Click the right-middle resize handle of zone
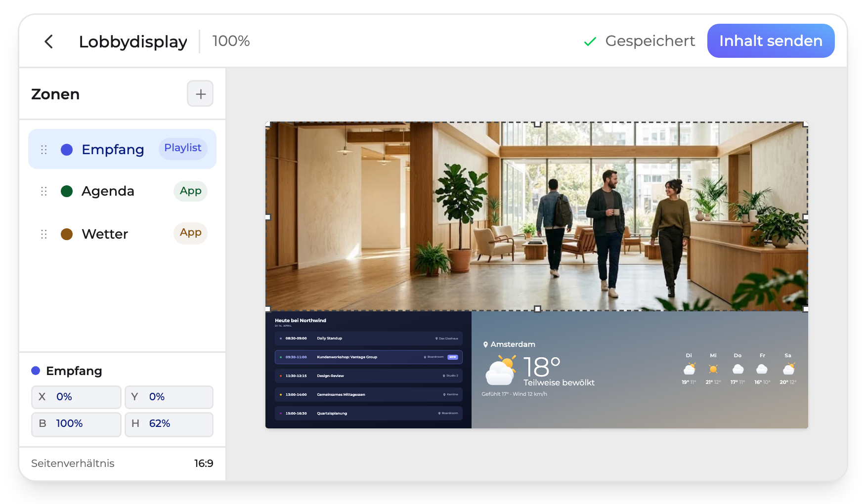866x504 pixels. pos(806,217)
